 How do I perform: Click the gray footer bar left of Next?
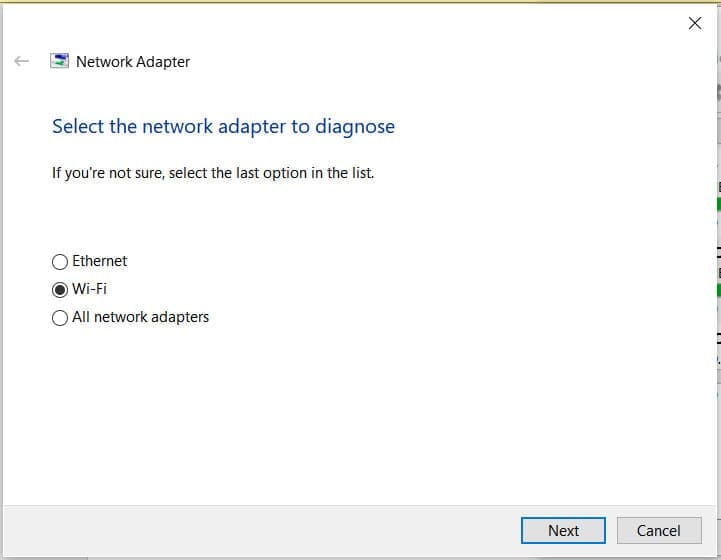tap(260, 530)
